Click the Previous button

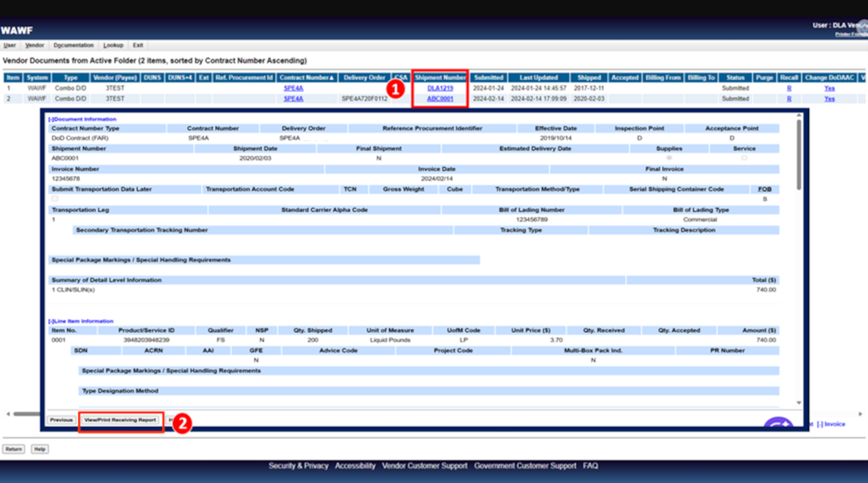pyautogui.click(x=61, y=420)
